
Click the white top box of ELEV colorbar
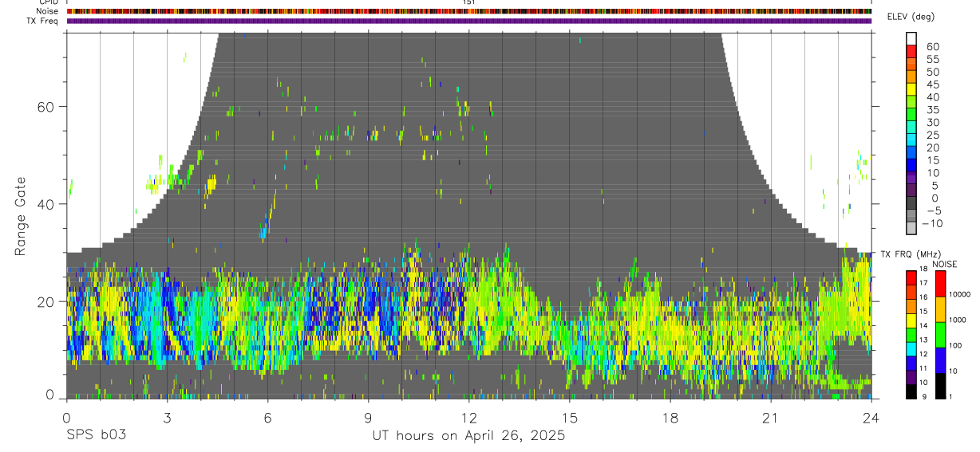click(911, 38)
